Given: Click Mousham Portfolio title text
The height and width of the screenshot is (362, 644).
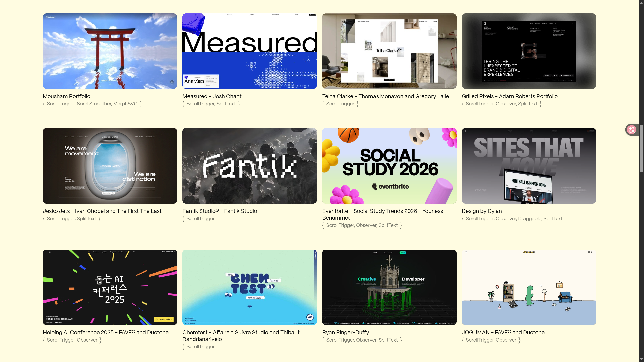Looking at the screenshot, I should (x=67, y=96).
